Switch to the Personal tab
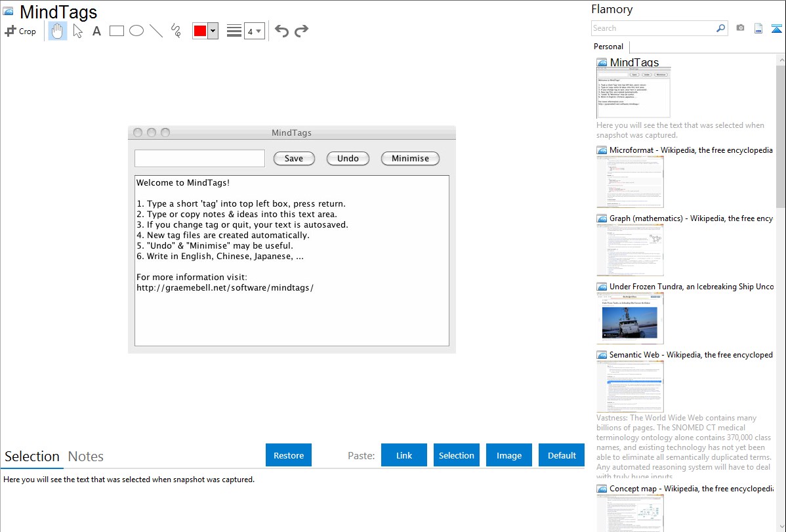The image size is (786, 532). 609,46
